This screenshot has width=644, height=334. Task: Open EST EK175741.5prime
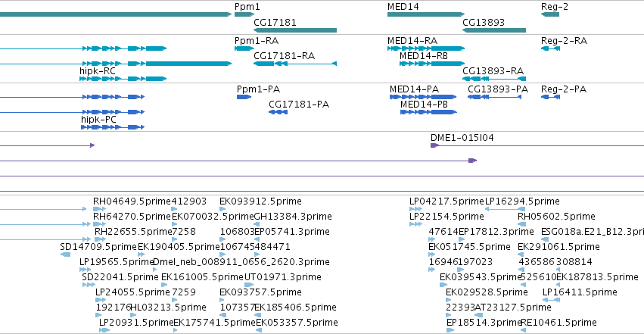coord(214,323)
